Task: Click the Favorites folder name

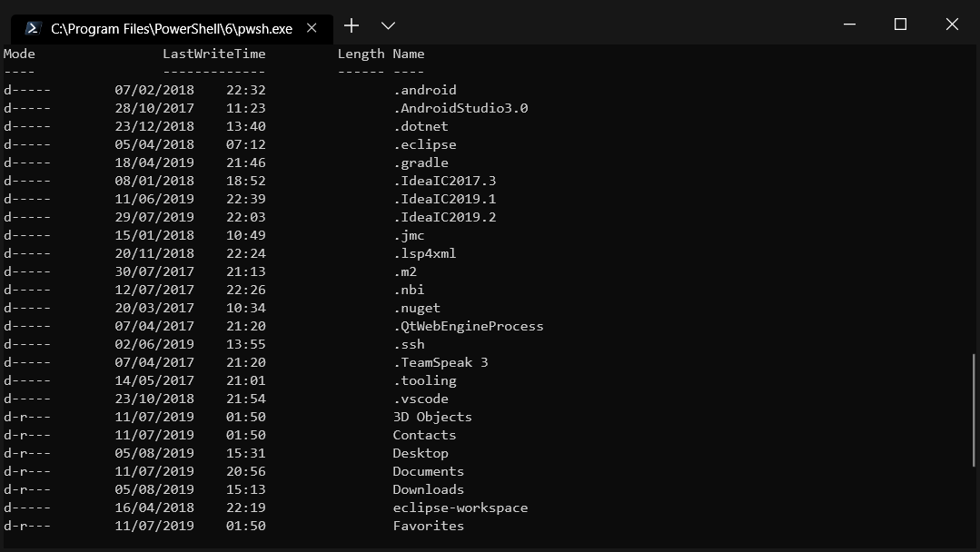Action: click(x=428, y=526)
